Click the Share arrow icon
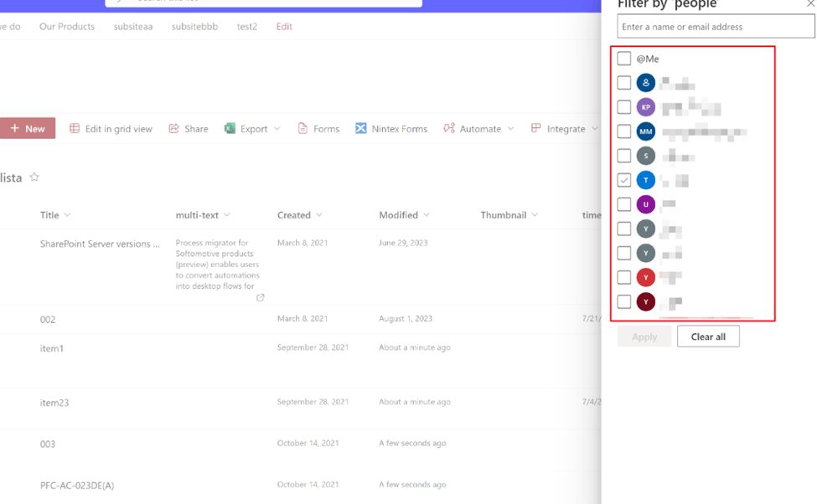 [x=174, y=128]
